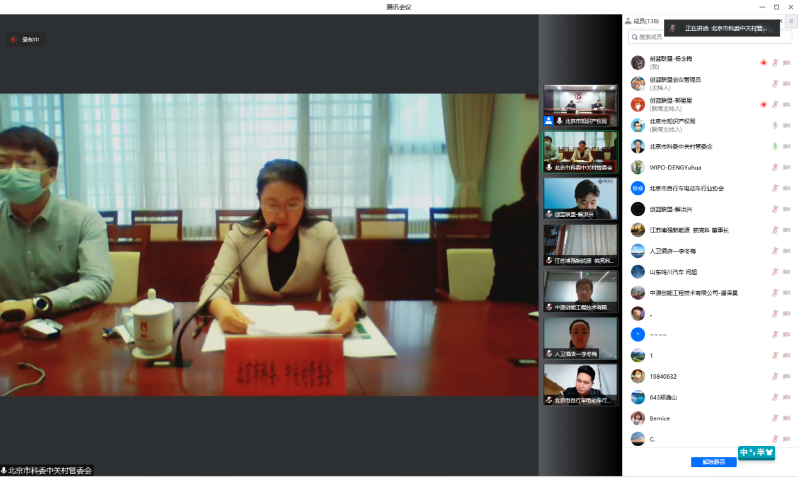798x477 pixels.
Task: Toggle microphone mute for Bernice
Action: coord(774,418)
